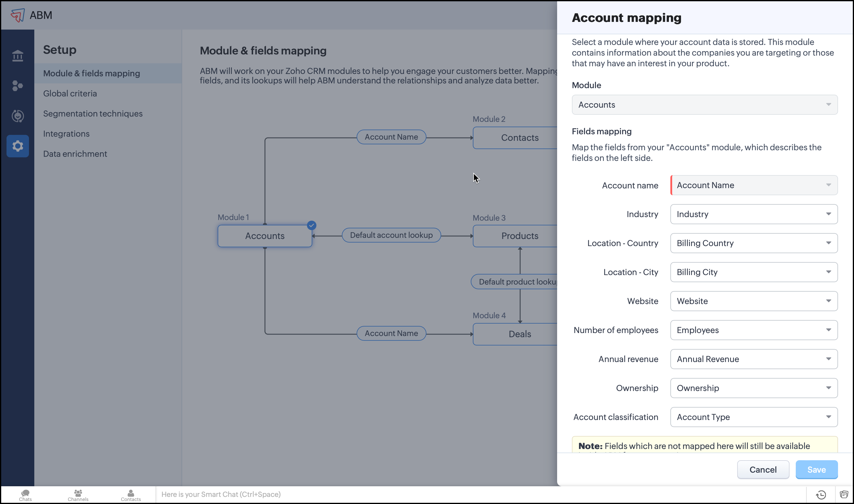Cancel the Account mapping panel
The width and height of the screenshot is (854, 504).
tap(763, 470)
